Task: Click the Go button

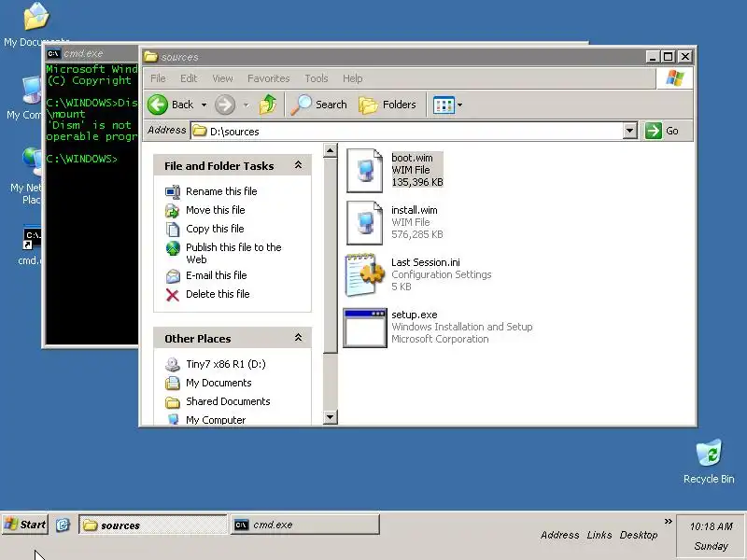Action: (662, 131)
